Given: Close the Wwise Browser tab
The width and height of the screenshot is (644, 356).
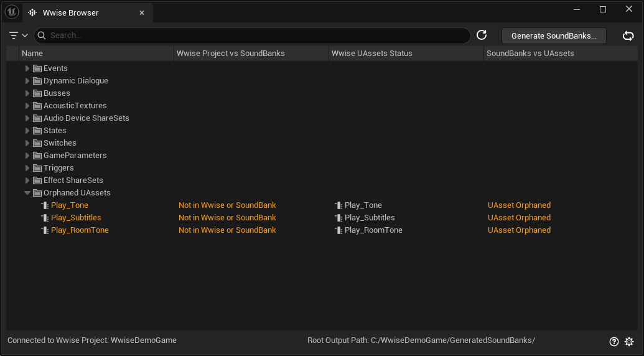Looking at the screenshot, I should [142, 13].
